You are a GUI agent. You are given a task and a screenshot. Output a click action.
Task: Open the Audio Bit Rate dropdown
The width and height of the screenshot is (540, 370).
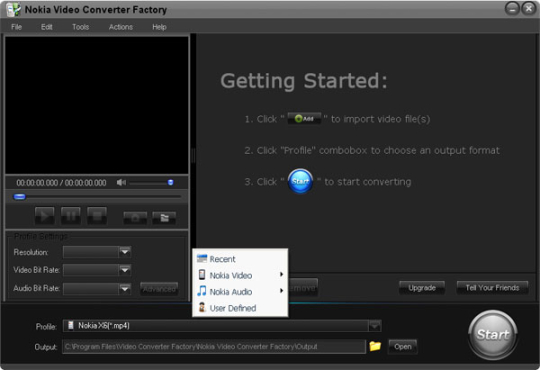click(125, 288)
